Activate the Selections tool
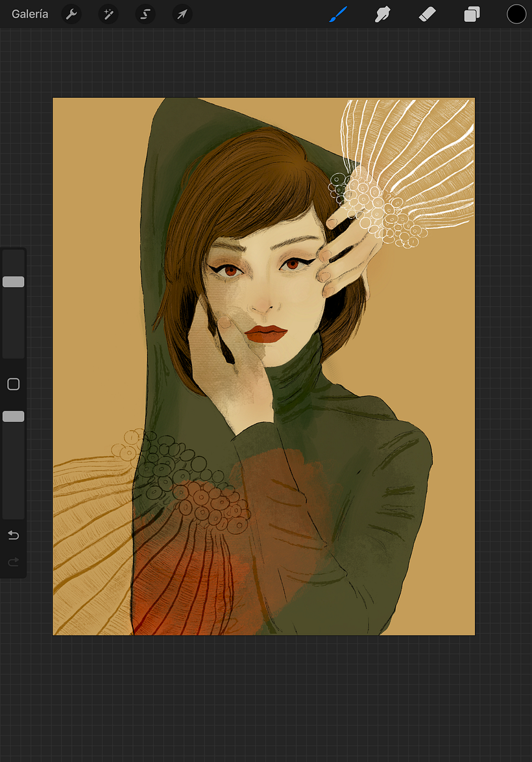 (x=145, y=14)
